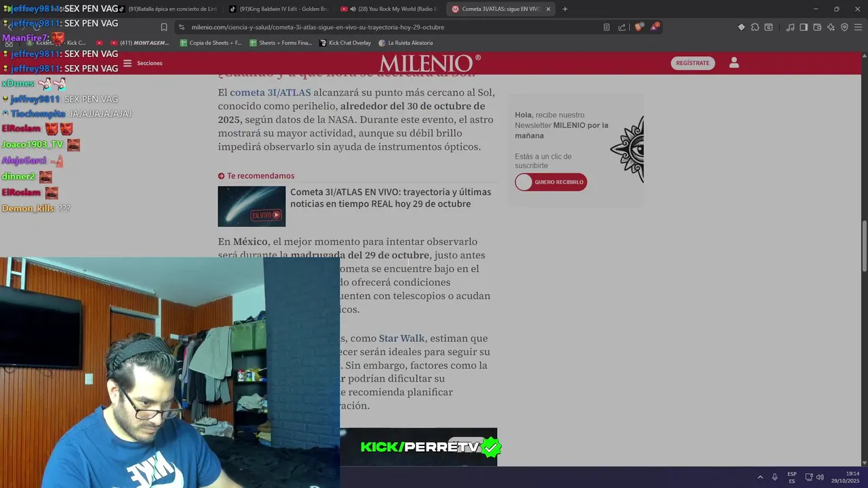This screenshot has width=868, height=488.
Task: Click the REGÍSTRATE button
Action: coord(692,63)
